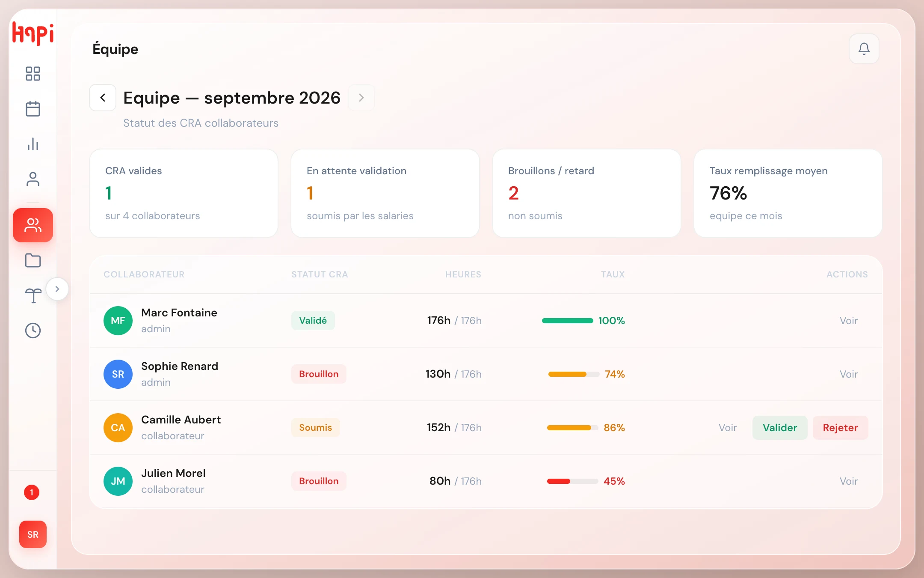The width and height of the screenshot is (924, 578).
Task: Click the Taux remplissage moyen card
Action: point(788,193)
